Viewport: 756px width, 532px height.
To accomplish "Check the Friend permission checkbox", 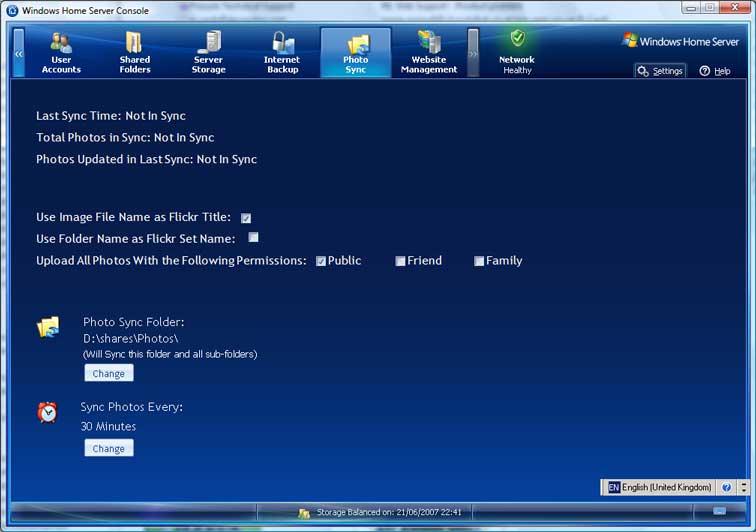I will tap(400, 261).
